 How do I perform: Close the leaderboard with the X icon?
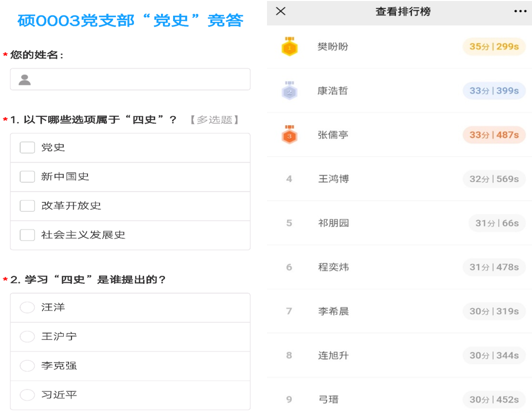[281, 11]
